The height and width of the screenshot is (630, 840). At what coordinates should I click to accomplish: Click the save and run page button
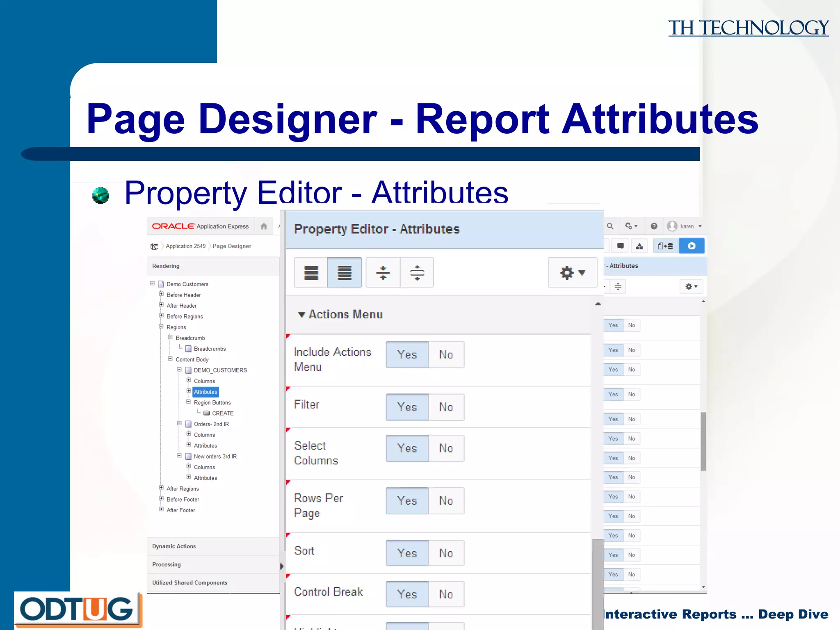tap(665, 246)
